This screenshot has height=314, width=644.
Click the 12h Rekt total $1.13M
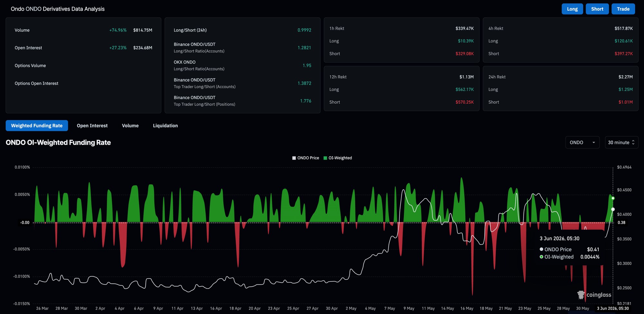tap(467, 77)
